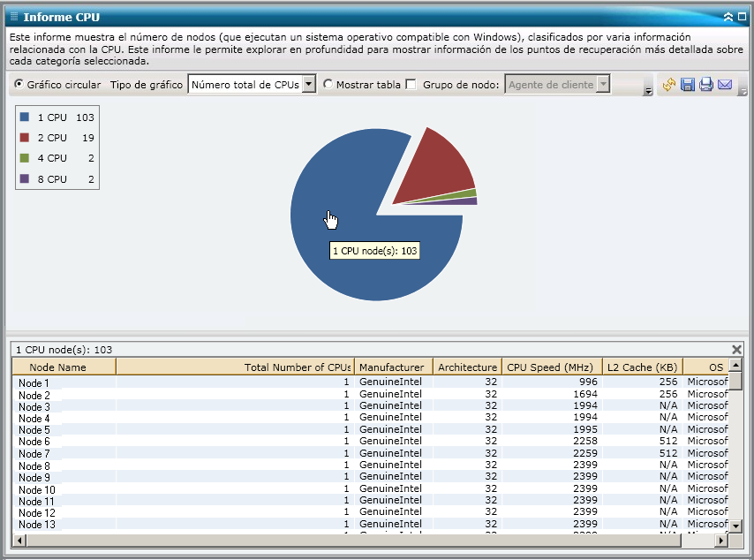Screen dimensions: 754x560
Task: Sort by the Manufacturer column header
Action: [392, 367]
